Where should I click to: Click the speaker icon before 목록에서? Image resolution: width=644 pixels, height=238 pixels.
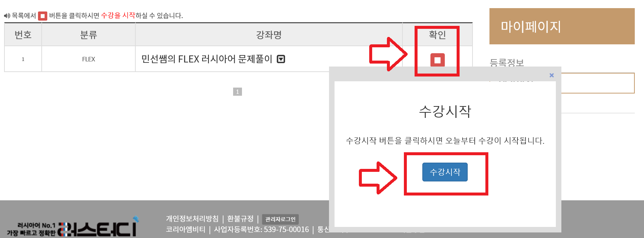pos(7,16)
